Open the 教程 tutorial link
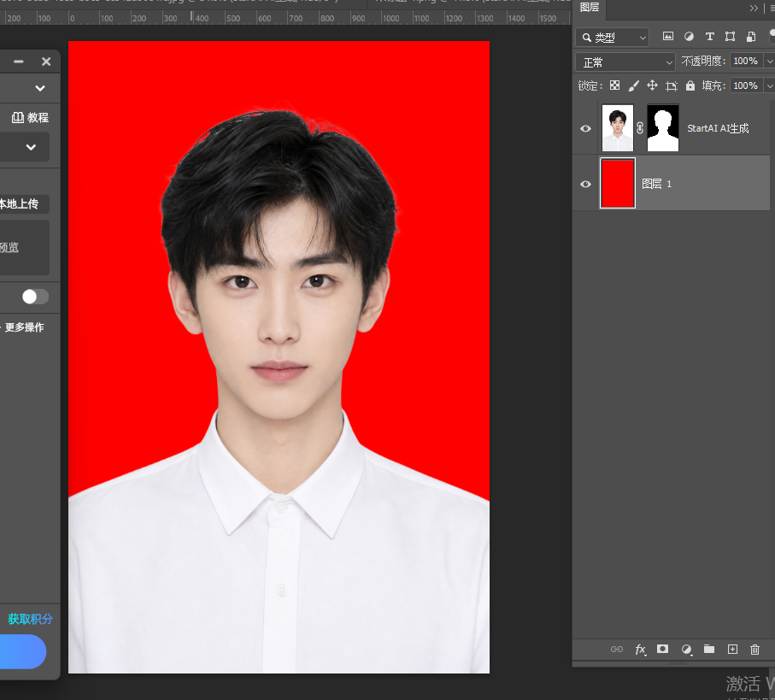This screenshot has width=775, height=700. (x=31, y=118)
